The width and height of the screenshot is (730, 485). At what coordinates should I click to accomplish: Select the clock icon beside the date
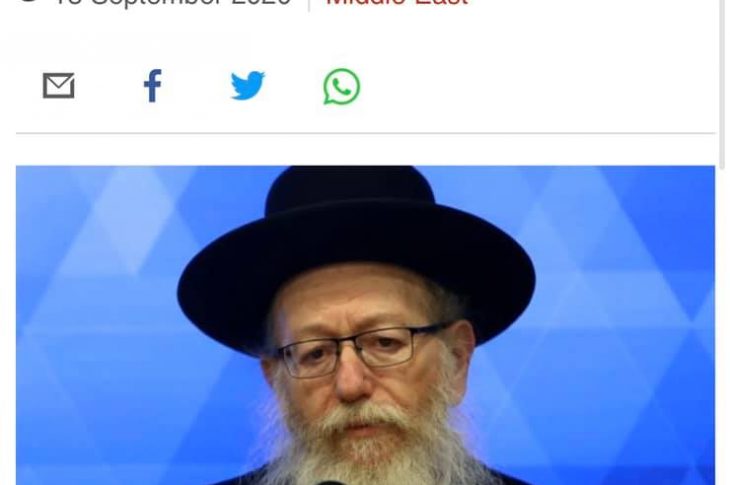point(29,1)
